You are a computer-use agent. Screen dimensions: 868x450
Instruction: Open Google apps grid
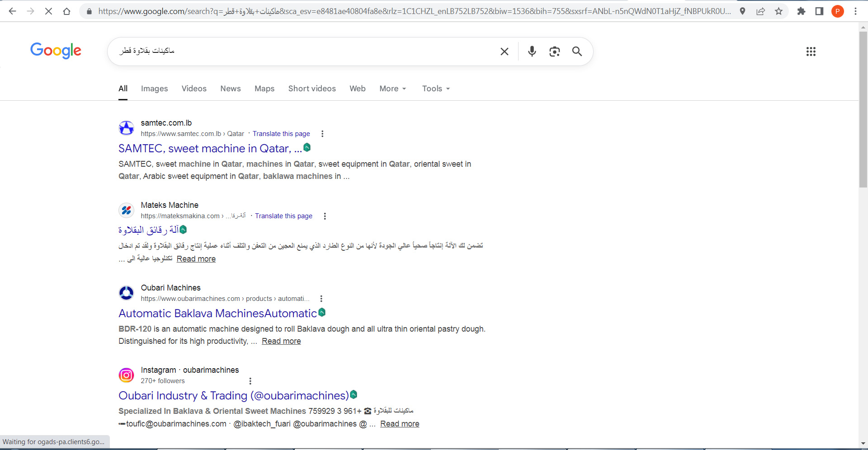[x=811, y=52]
